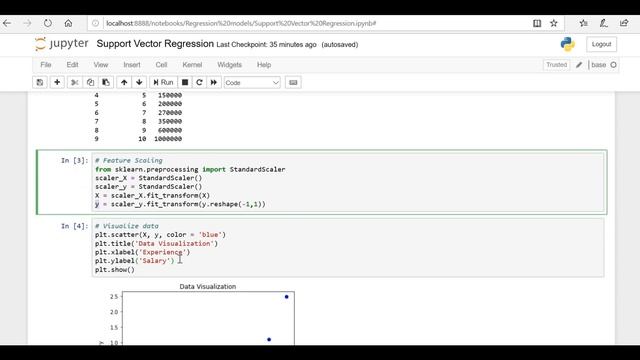Copy selected cells icon

(x=90, y=82)
